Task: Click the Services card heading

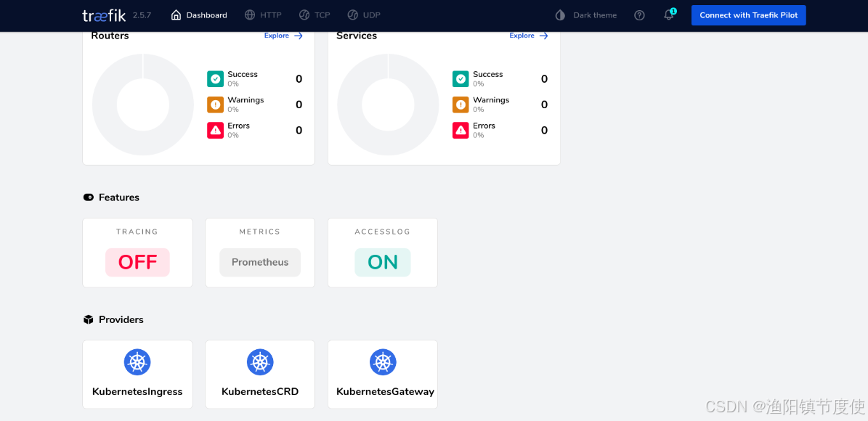Action: pyautogui.click(x=357, y=36)
